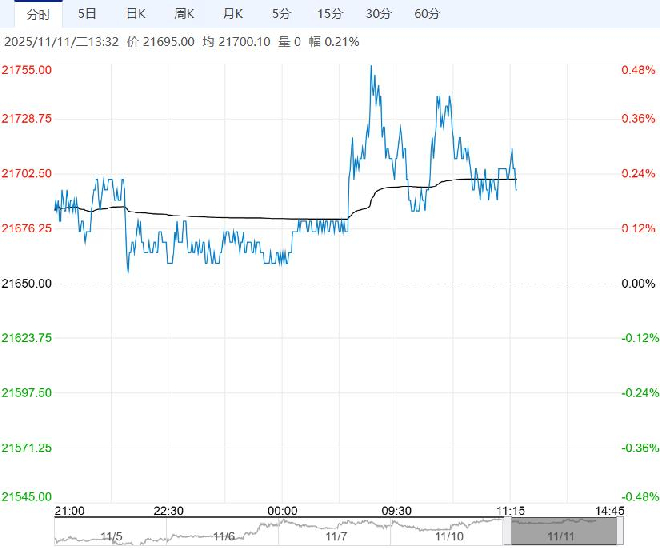Click 11/5 in the bottom overview timeline

(x=110, y=536)
